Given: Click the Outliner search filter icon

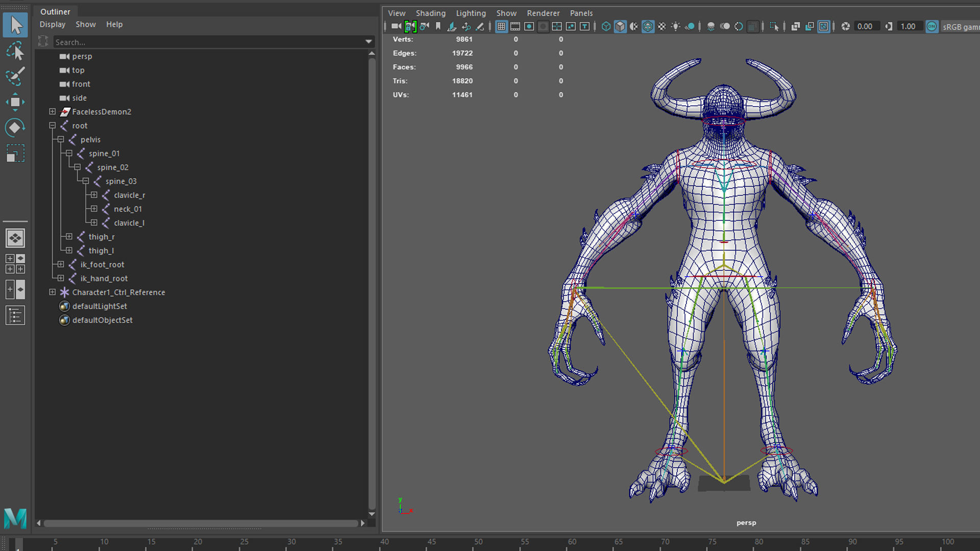Looking at the screenshot, I should point(43,41).
